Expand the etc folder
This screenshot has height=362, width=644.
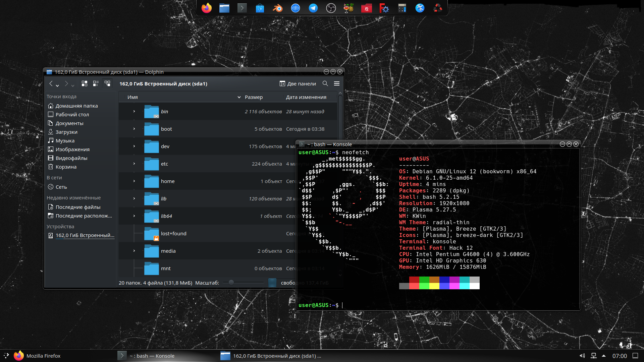[x=134, y=164]
